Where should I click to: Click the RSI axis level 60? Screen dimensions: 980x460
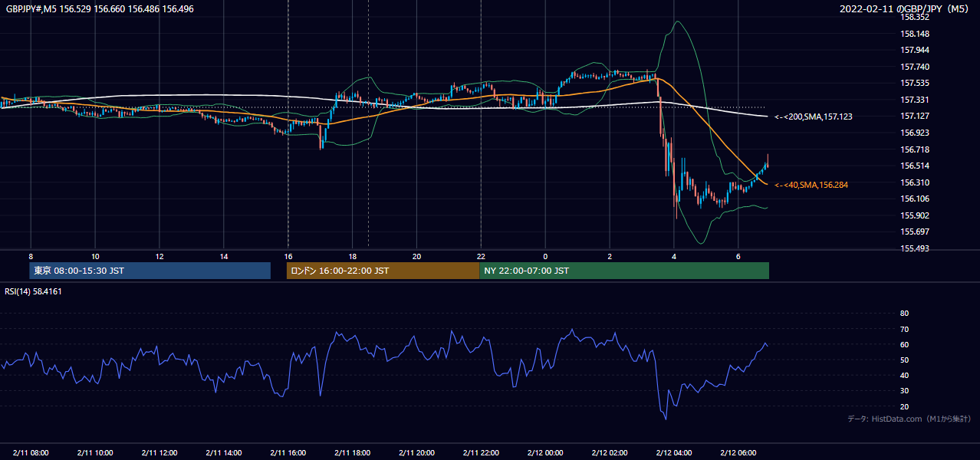(904, 344)
